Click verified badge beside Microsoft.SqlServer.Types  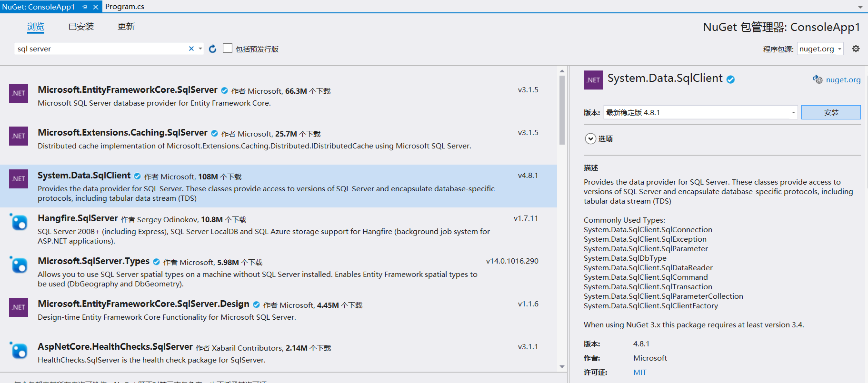point(156,262)
